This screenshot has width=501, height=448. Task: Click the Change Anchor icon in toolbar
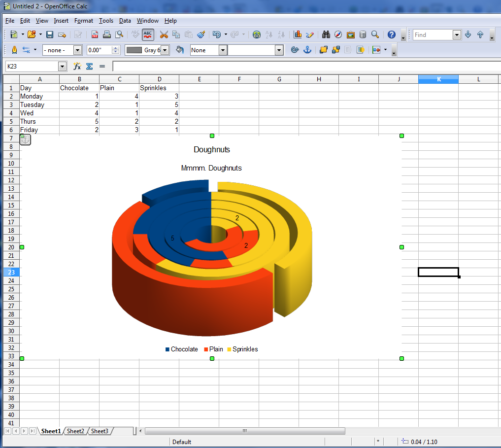point(307,50)
